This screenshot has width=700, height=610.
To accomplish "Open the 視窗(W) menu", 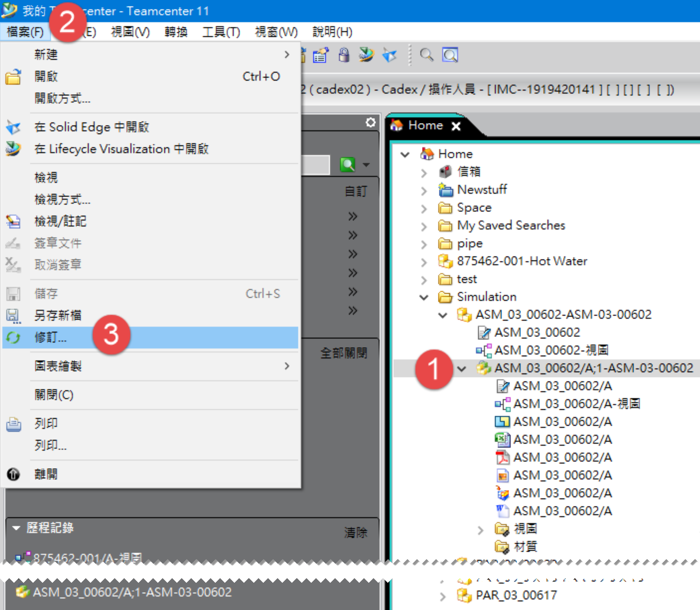I will pos(276,32).
